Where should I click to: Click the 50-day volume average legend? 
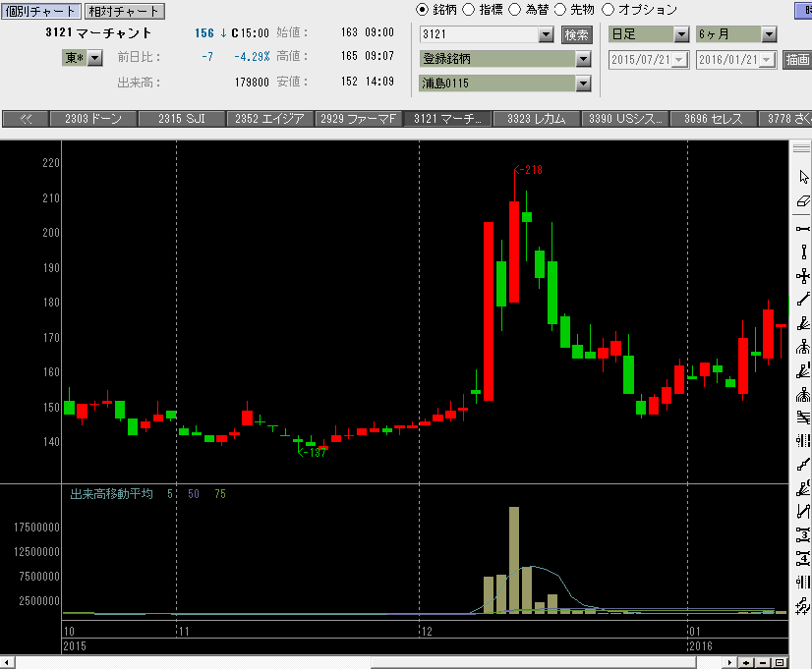[194, 493]
